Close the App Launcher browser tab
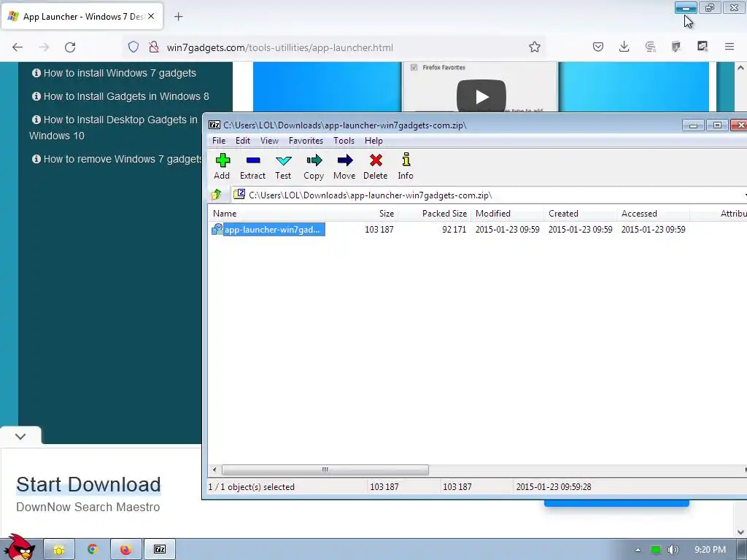The image size is (747, 560). click(x=151, y=16)
